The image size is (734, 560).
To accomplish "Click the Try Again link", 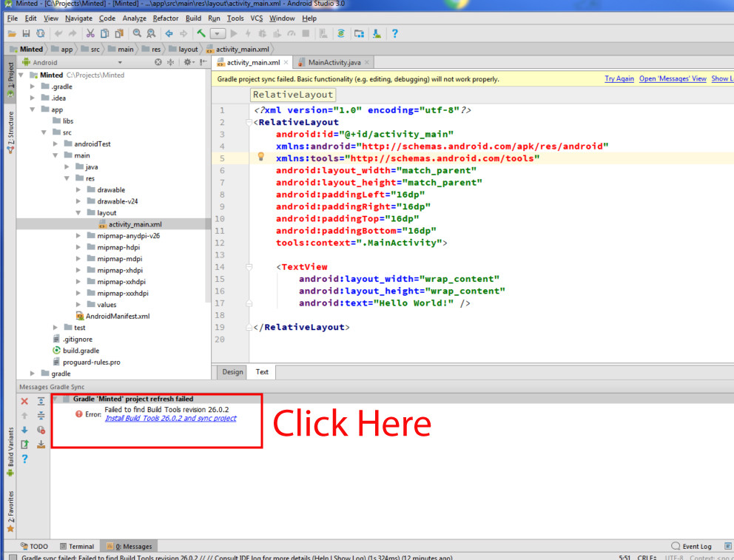I will pos(619,78).
